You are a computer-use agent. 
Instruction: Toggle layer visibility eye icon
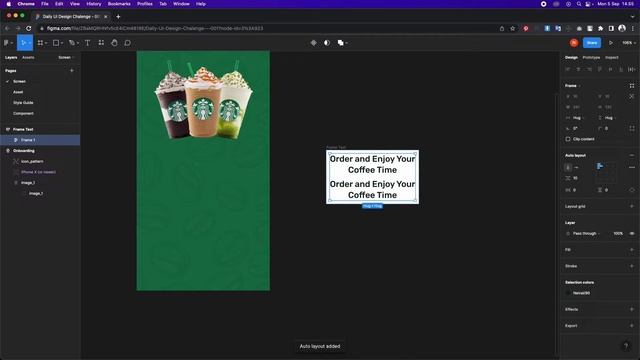coord(632,233)
